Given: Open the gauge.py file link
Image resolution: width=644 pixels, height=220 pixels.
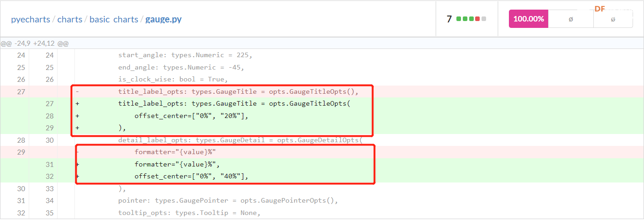Looking at the screenshot, I should click(163, 19).
